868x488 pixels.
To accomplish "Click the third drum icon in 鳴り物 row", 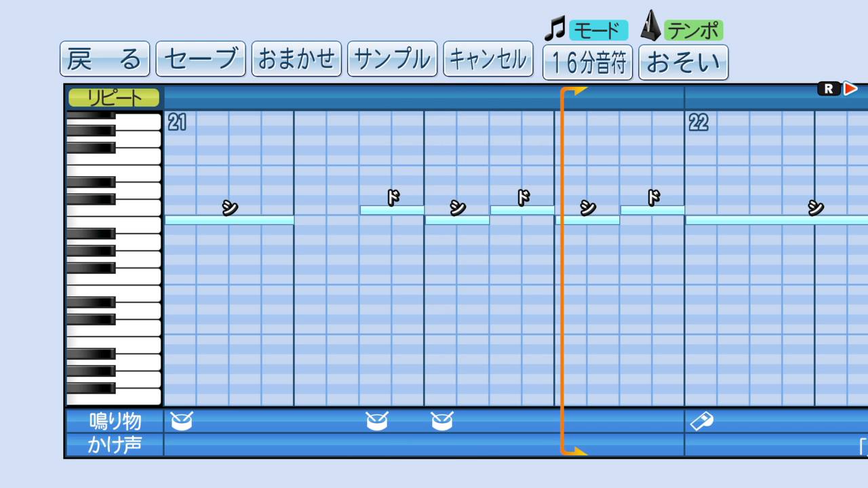I will click(x=442, y=422).
